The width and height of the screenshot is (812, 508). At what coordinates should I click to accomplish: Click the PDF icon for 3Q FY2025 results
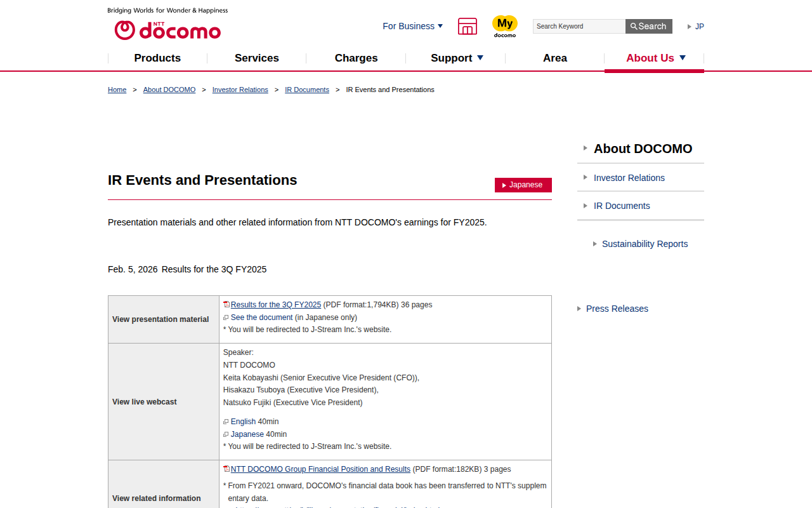(x=226, y=305)
